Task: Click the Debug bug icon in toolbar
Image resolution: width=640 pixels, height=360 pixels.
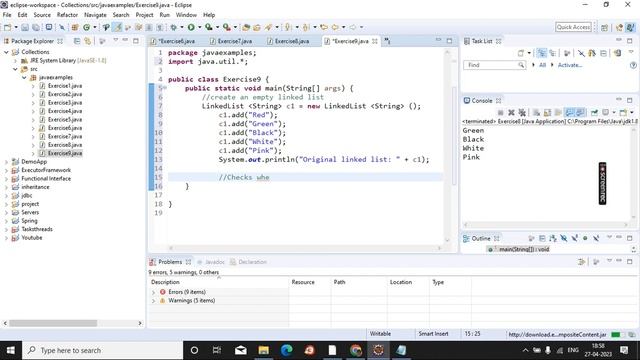Action: coord(173,27)
